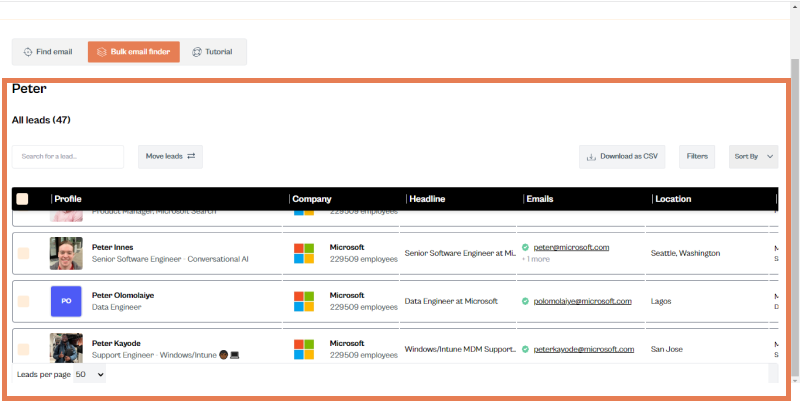The width and height of the screenshot is (800, 401).
Task: Open the peter@microsoft.com email link
Action: (571, 247)
